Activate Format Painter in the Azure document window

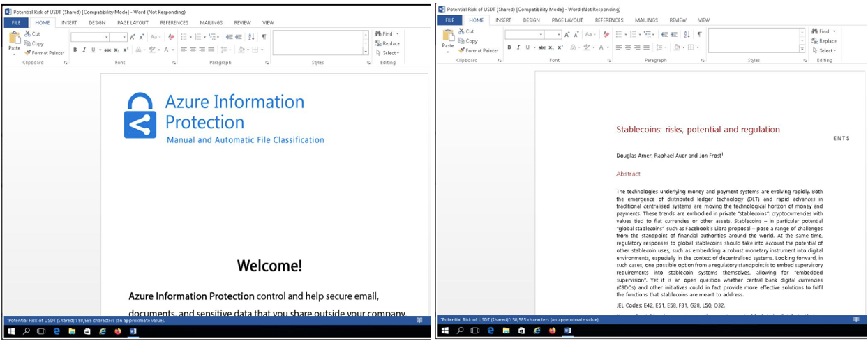pyautogui.click(x=45, y=53)
